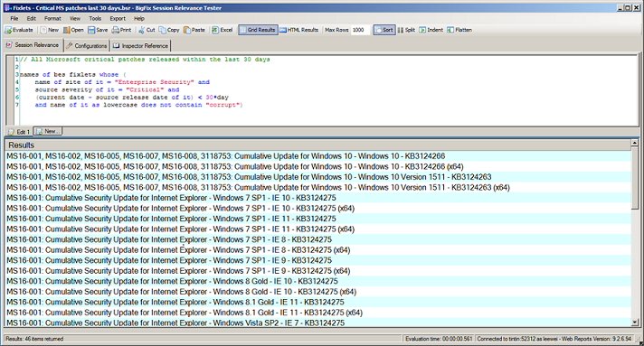
Task: Select Windows 8.1 Gold IE 11 (x64) row
Action: (318, 313)
